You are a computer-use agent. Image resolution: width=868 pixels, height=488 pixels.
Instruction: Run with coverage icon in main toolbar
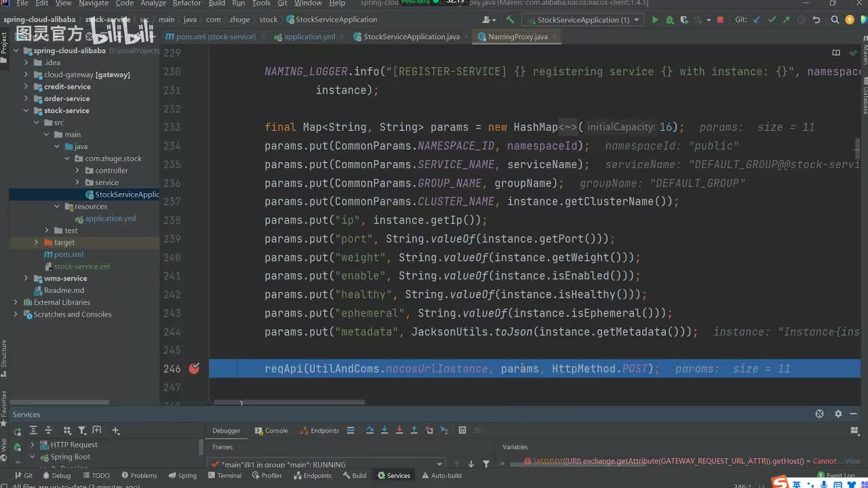click(x=686, y=20)
